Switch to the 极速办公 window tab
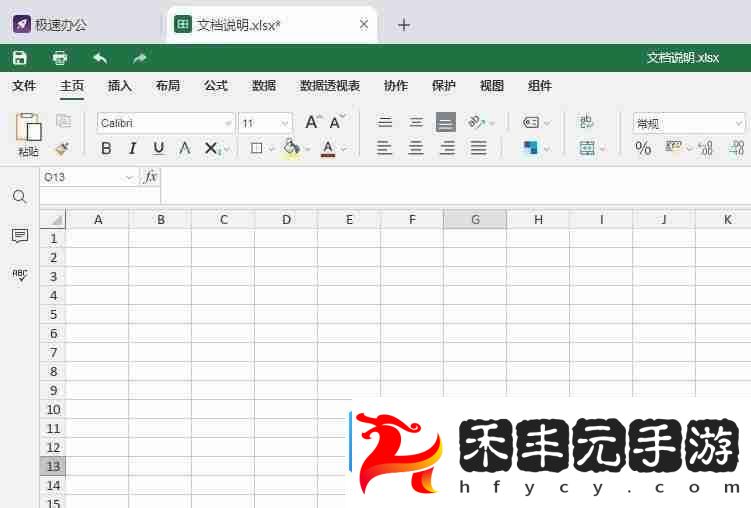 tap(50, 24)
